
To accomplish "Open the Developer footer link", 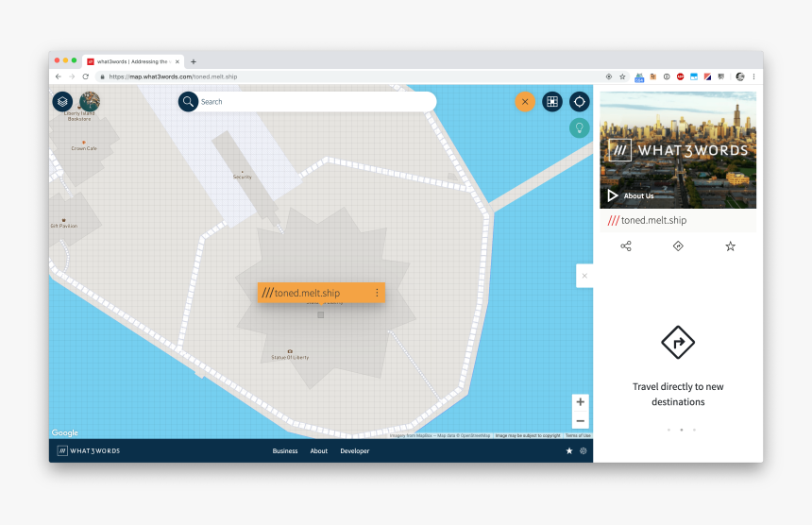I will (355, 451).
